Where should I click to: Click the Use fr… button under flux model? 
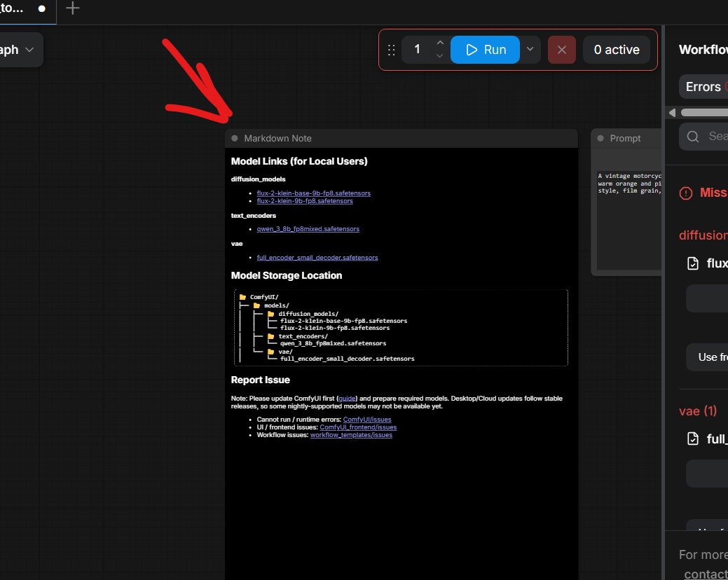[x=707, y=357]
